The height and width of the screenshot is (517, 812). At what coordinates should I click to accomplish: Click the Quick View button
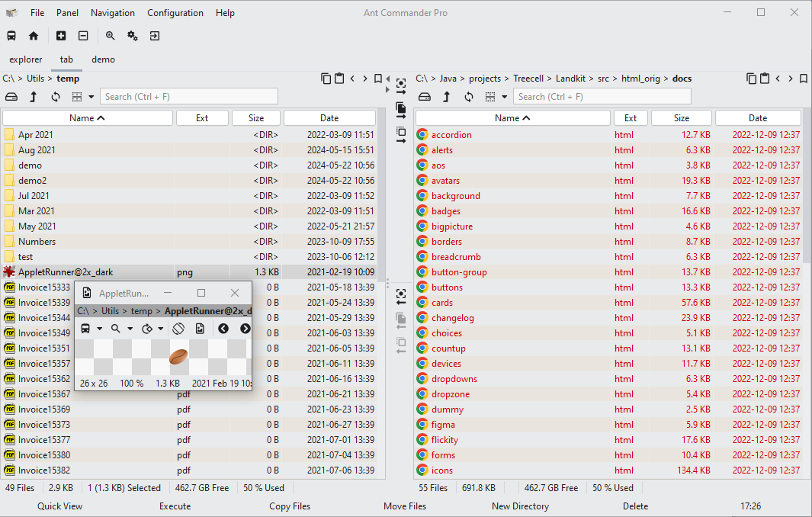[59, 506]
